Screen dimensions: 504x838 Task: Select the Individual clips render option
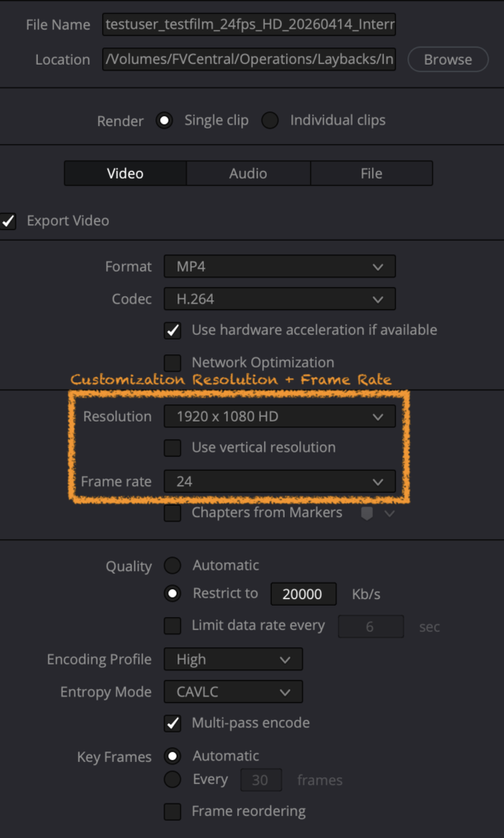pos(270,120)
